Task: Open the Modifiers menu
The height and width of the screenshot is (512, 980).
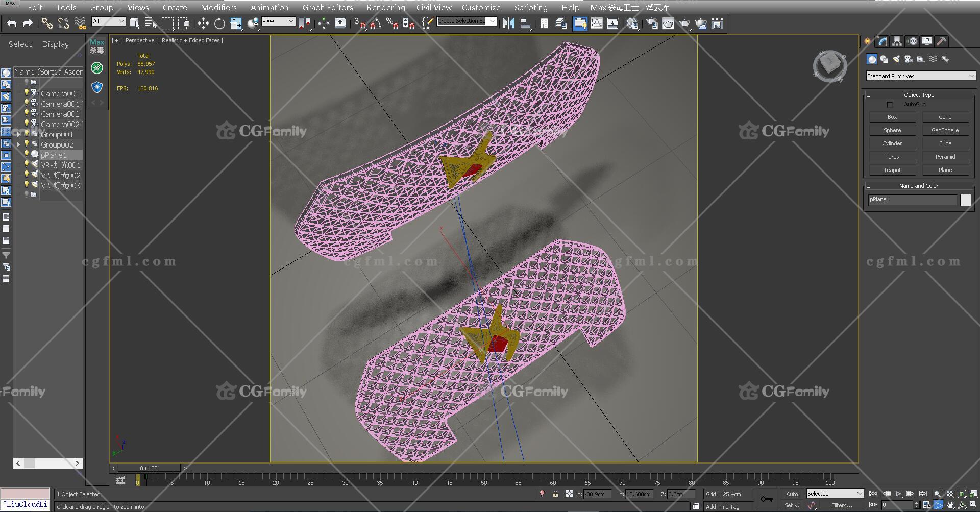Action: tap(218, 7)
